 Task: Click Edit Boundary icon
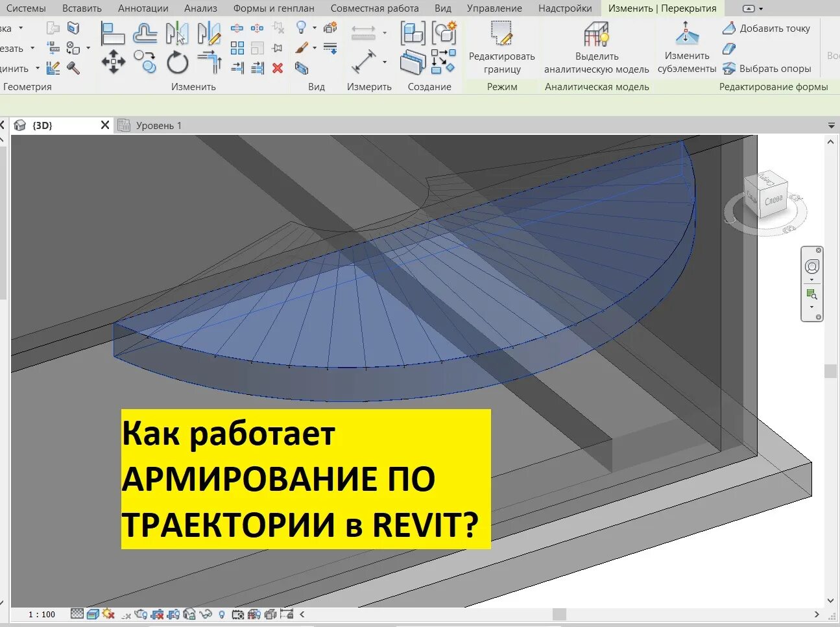click(x=502, y=34)
